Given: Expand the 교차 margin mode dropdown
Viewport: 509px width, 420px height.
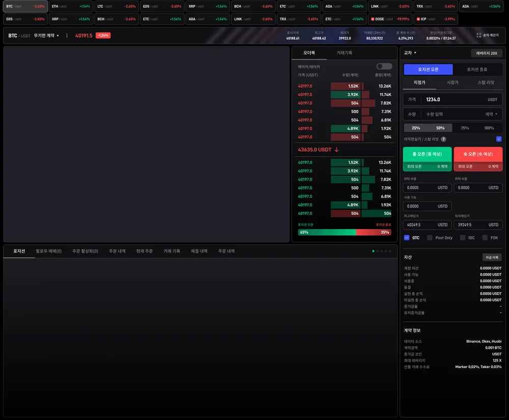Looking at the screenshot, I should point(410,52).
